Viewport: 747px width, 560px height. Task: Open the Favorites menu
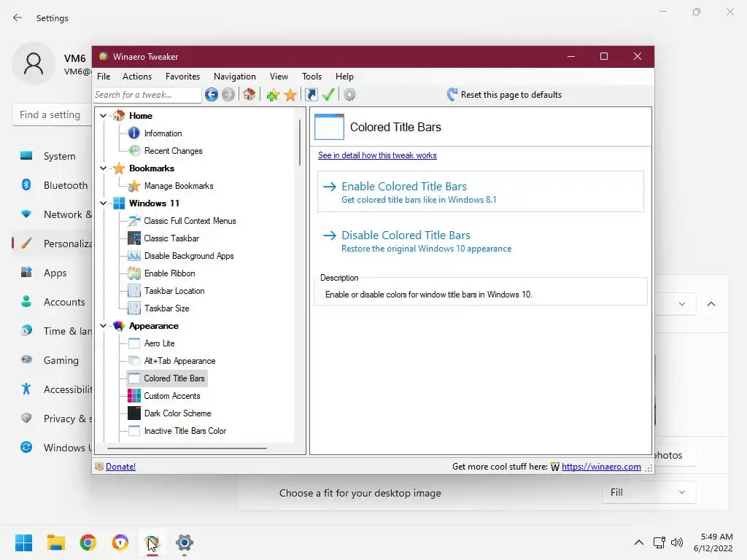182,76
